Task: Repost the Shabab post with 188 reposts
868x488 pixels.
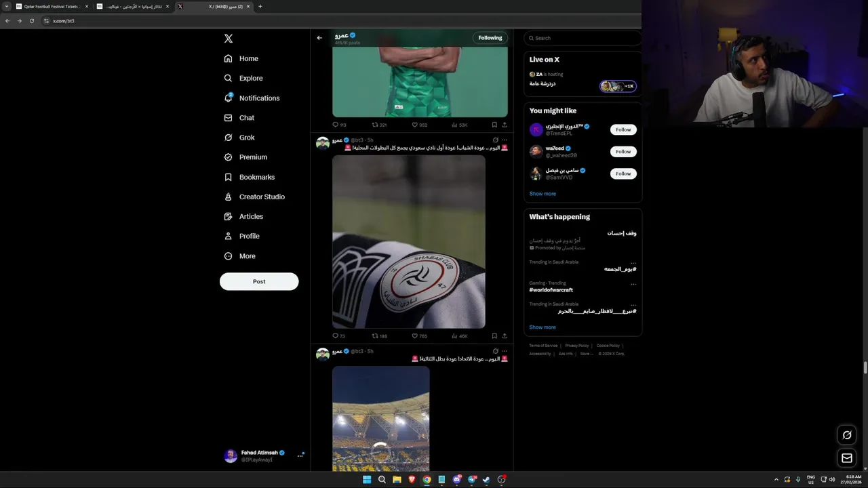Action: click(379, 336)
